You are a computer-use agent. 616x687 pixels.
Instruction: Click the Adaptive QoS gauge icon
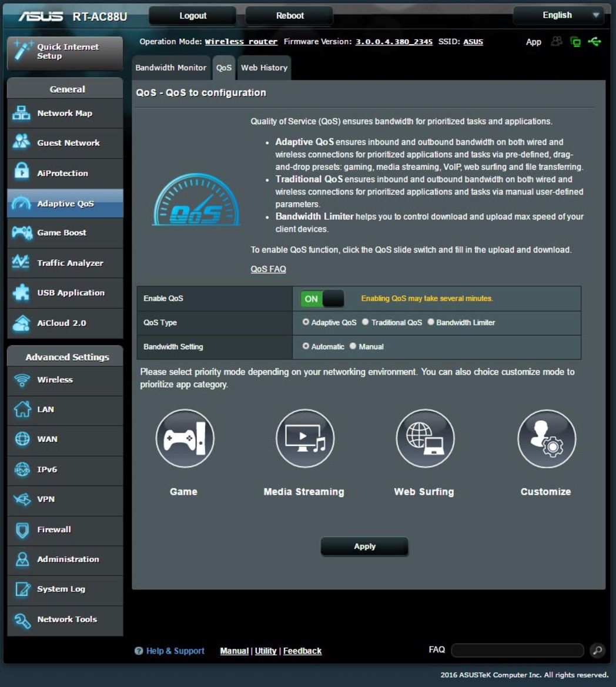21,203
